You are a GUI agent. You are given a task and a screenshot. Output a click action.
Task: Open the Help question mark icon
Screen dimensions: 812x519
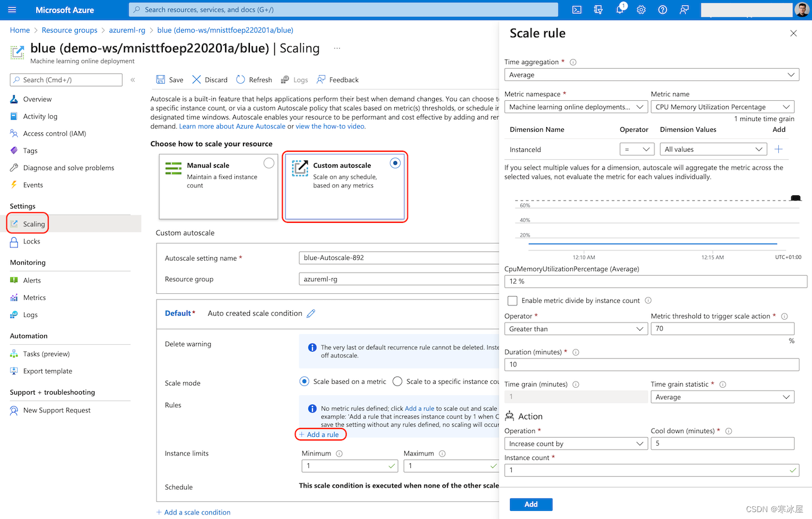coord(662,10)
